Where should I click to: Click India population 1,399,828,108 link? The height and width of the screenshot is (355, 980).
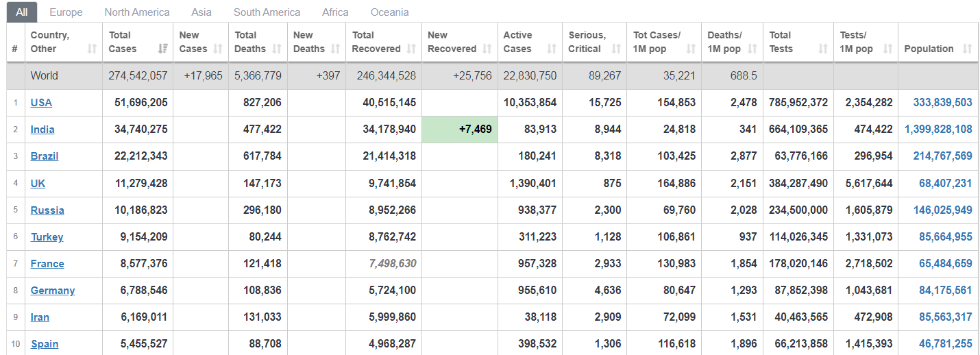(x=938, y=130)
